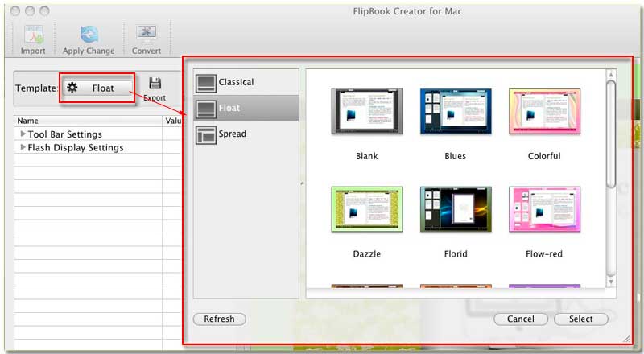The height and width of the screenshot is (354, 644).
Task: Click the Colorful template name label
Action: click(x=544, y=156)
